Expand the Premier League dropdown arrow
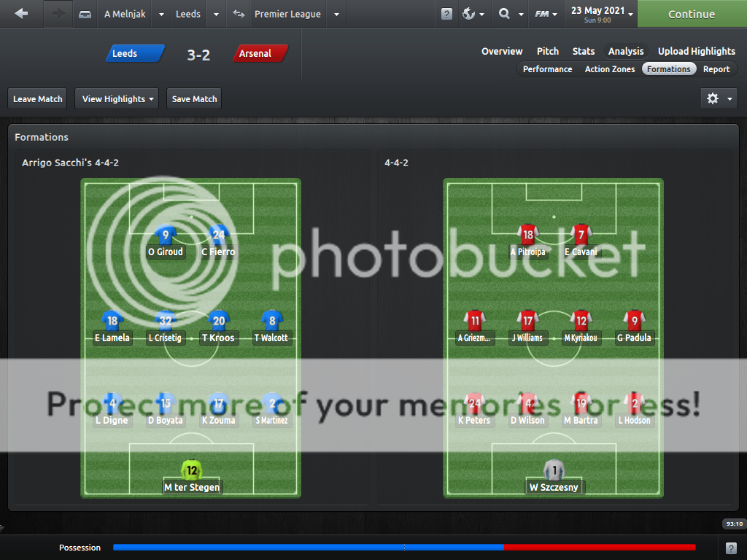The width and height of the screenshot is (747, 560). coord(336,14)
